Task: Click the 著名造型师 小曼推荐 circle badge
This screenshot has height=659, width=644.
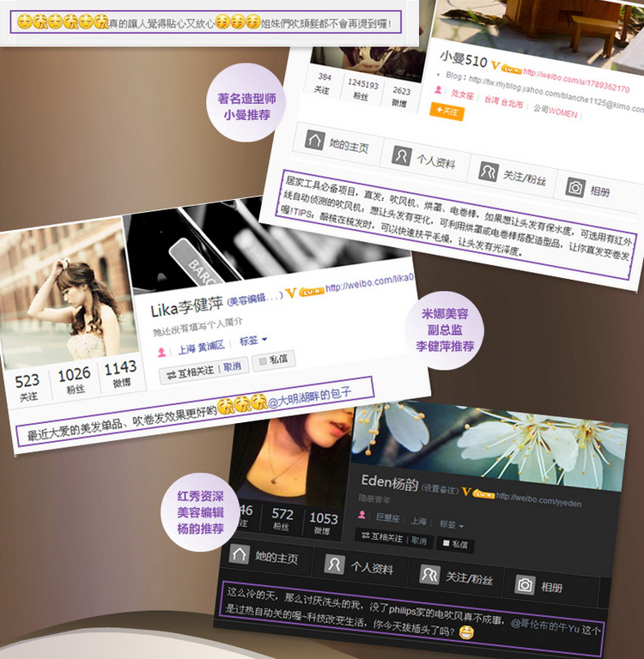Action: (x=246, y=103)
